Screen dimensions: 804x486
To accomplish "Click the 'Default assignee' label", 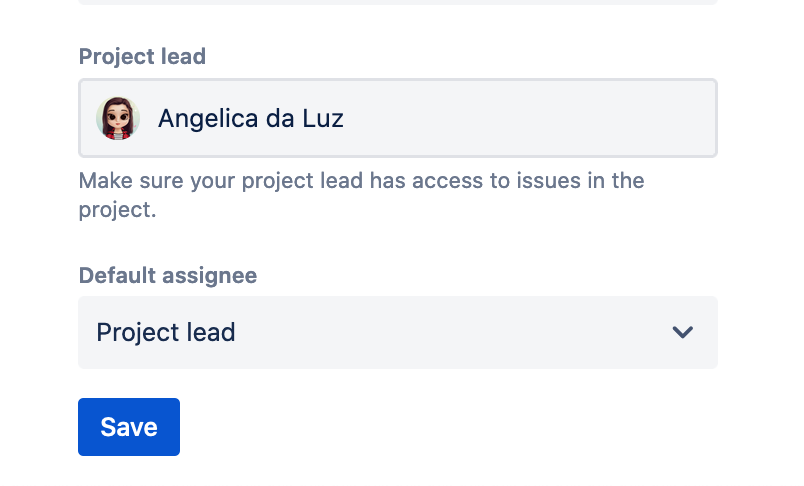I will [167, 275].
